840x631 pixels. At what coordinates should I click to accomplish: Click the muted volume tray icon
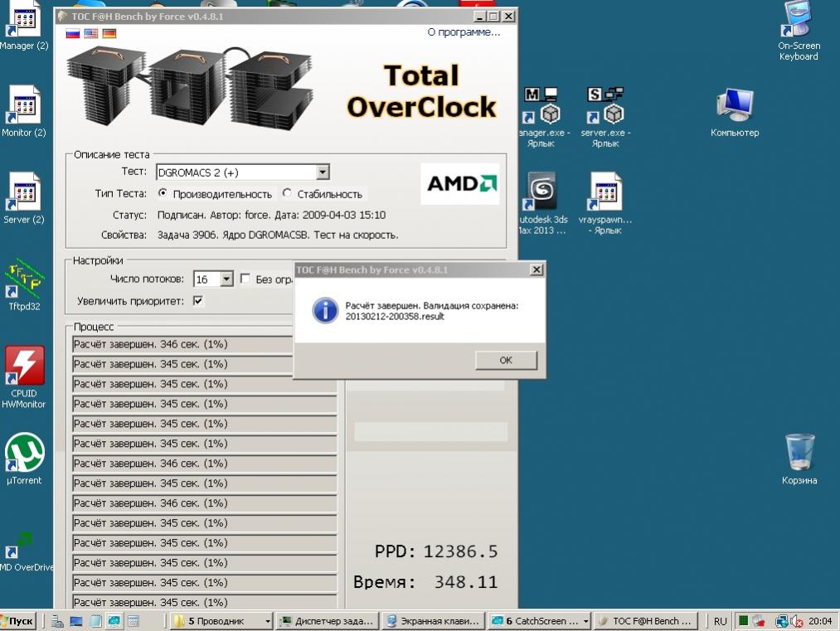pos(796,621)
